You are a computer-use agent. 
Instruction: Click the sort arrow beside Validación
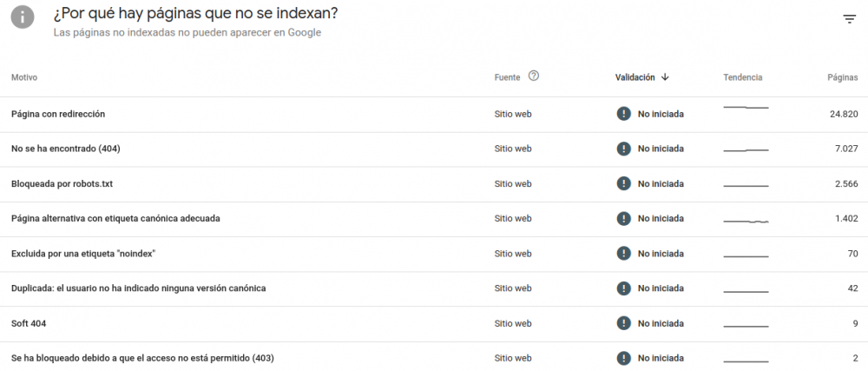tap(665, 77)
